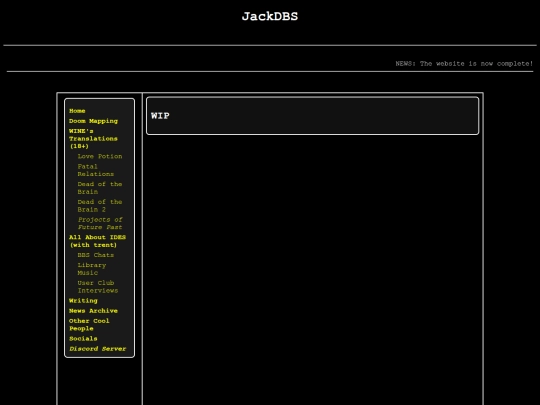Go to the Doom Mapping page
The image size is (540, 405).
click(93, 121)
